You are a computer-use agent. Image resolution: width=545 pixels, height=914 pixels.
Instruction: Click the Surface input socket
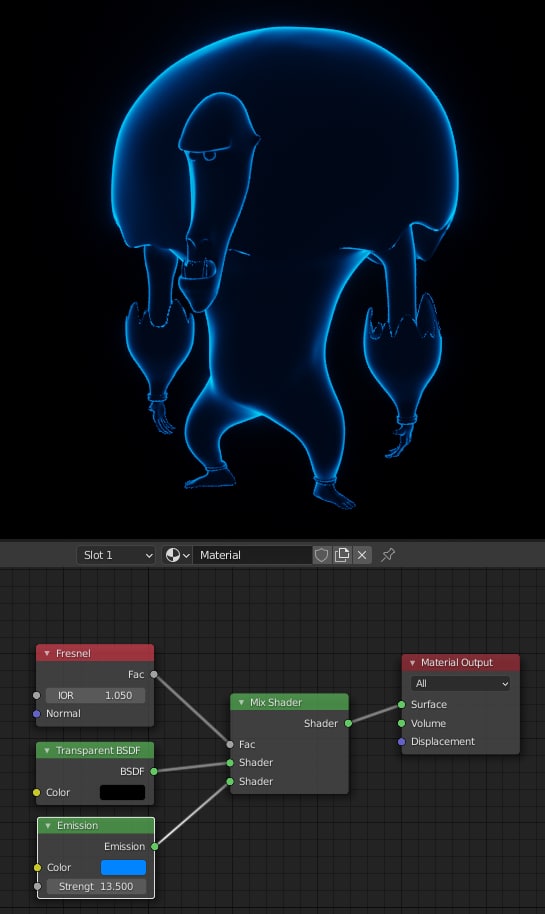[x=401, y=705]
